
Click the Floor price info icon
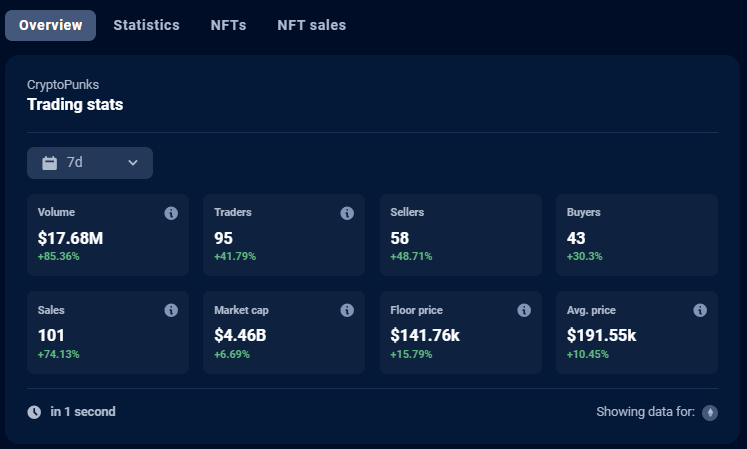coord(524,311)
